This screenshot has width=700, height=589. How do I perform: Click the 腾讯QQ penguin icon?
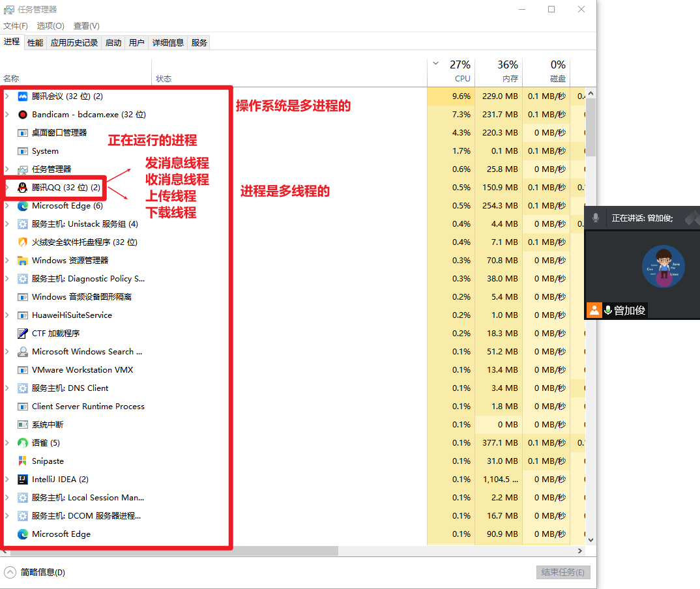tap(22, 188)
